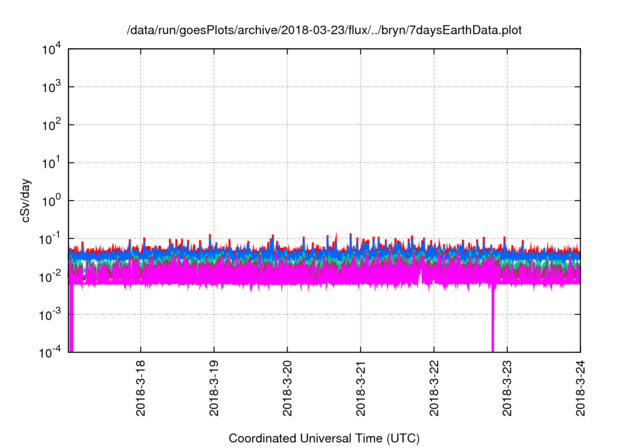Screen dimensions: 640x448
Task: Click the 10^-2 y-axis tick label
Action: [50, 277]
